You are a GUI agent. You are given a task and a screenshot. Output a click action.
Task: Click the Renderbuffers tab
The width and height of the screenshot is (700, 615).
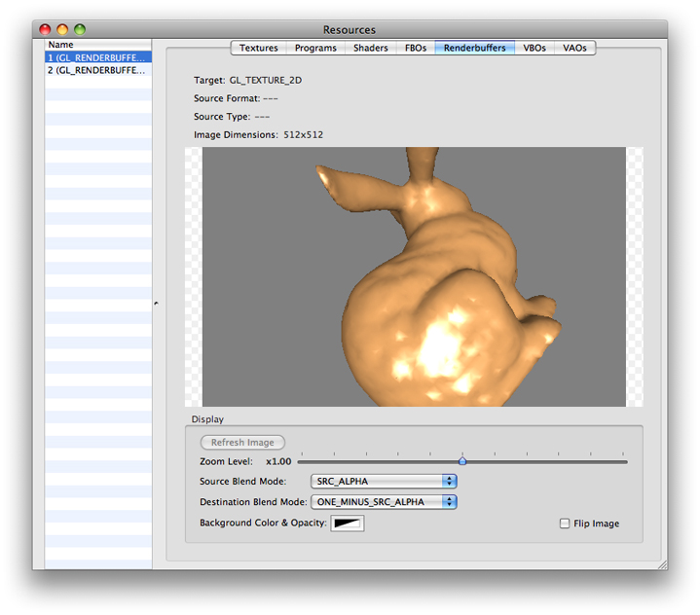pyautogui.click(x=474, y=48)
